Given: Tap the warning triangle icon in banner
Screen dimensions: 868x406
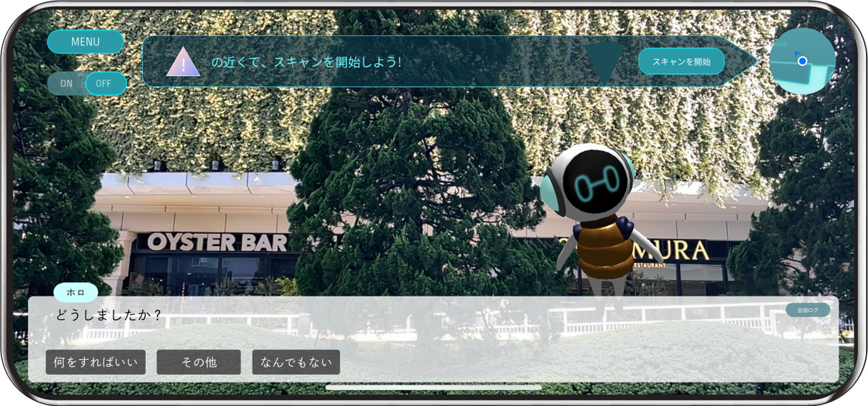Looking at the screenshot, I should click(183, 62).
